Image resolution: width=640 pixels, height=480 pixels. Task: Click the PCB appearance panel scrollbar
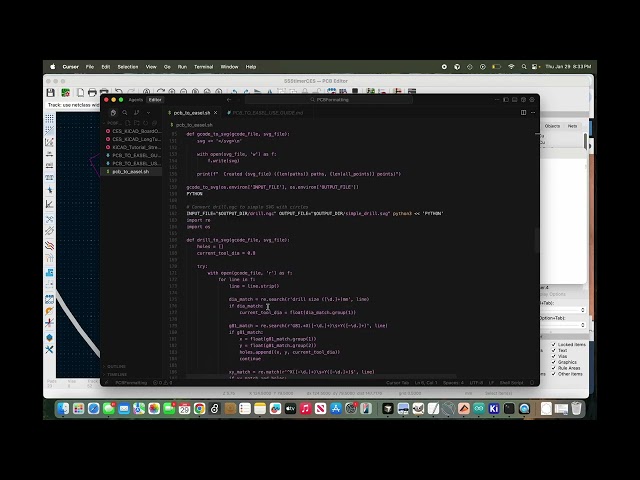pyautogui.click(x=585, y=141)
